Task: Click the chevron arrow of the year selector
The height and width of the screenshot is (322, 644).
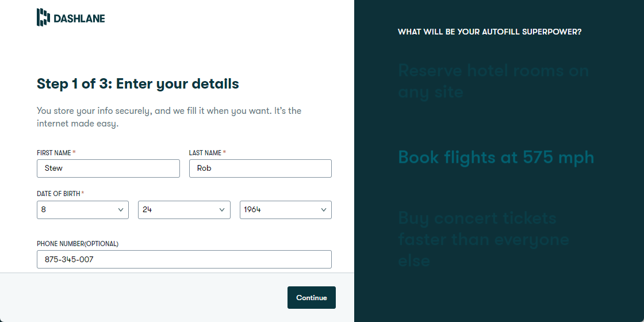Action: (x=324, y=210)
